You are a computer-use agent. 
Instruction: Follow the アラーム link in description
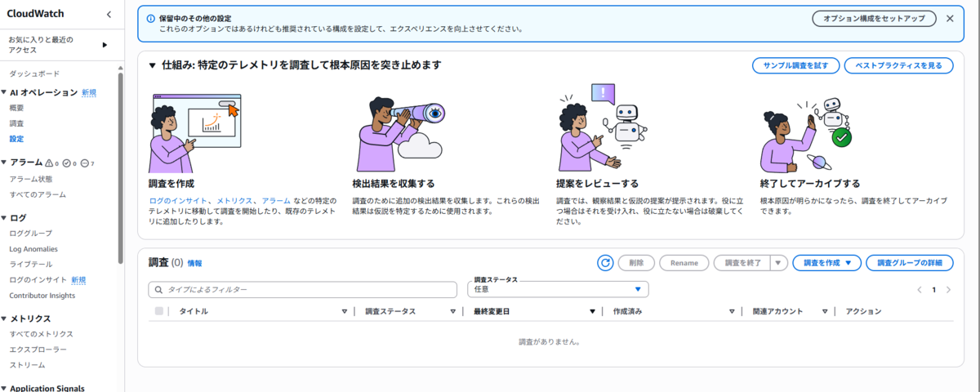[x=276, y=200]
